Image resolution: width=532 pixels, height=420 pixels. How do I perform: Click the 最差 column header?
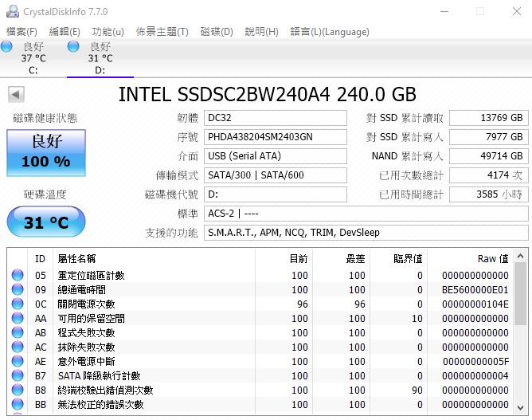point(342,259)
